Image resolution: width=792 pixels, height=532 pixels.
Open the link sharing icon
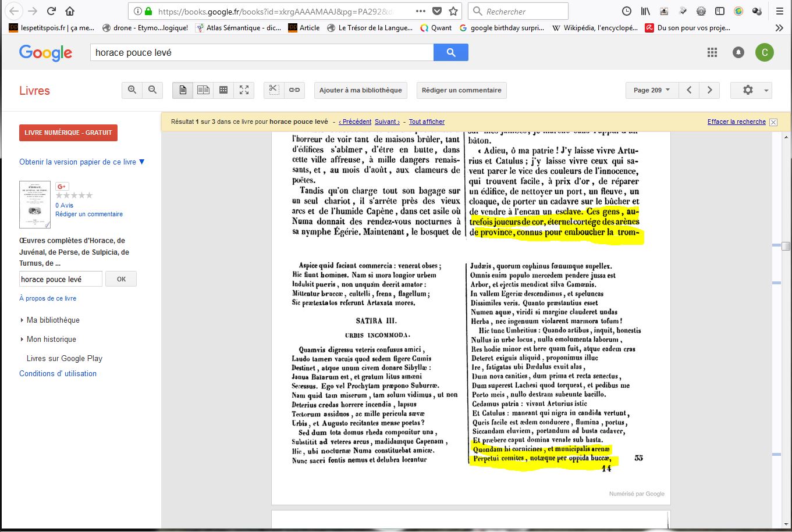click(x=294, y=90)
